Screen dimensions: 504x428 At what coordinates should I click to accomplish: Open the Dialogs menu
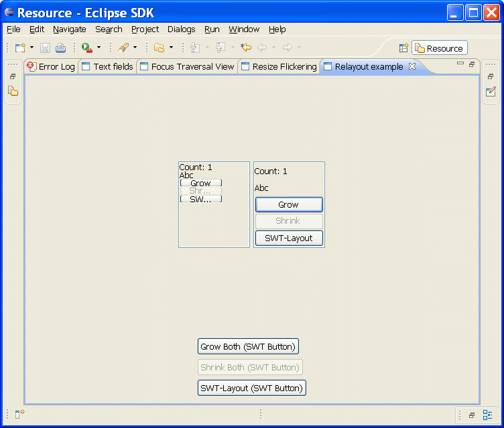pyautogui.click(x=181, y=29)
